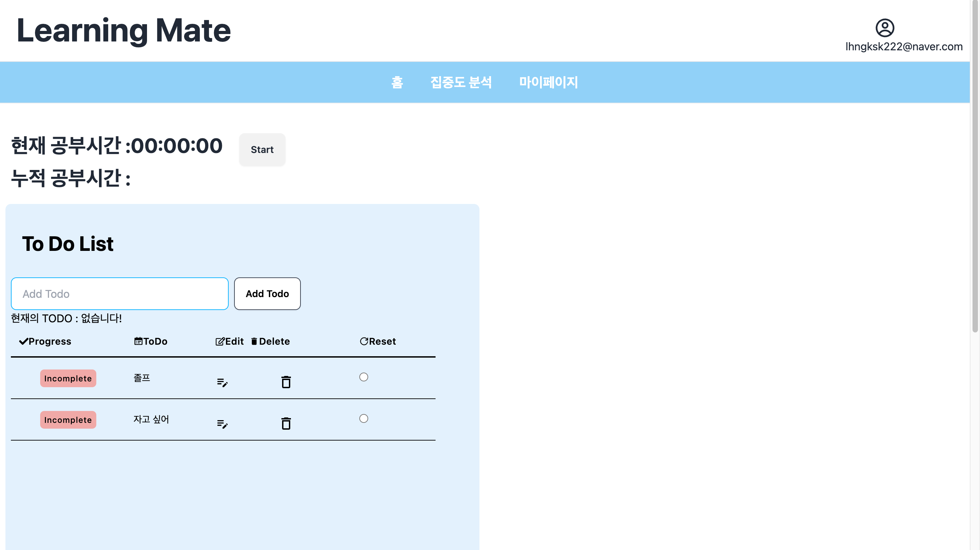Click trash icon for 졸프 todo

(286, 382)
